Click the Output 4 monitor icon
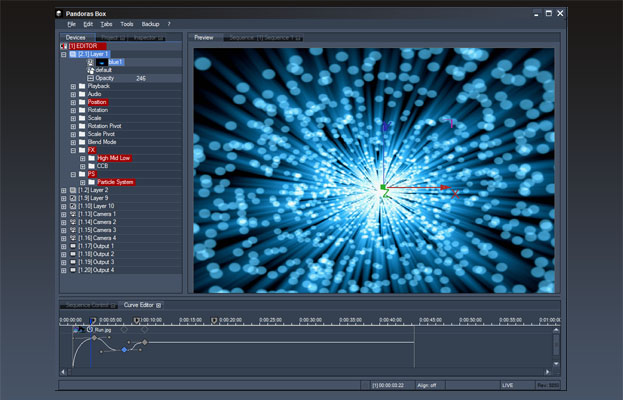623x400 pixels. 73,270
